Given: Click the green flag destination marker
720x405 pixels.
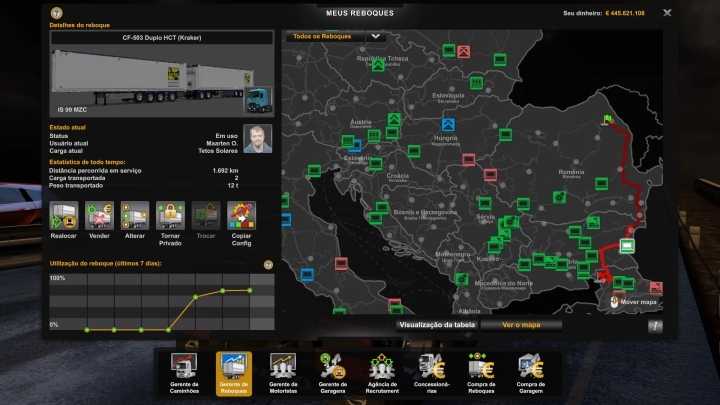Looking at the screenshot, I should tap(608, 120).
